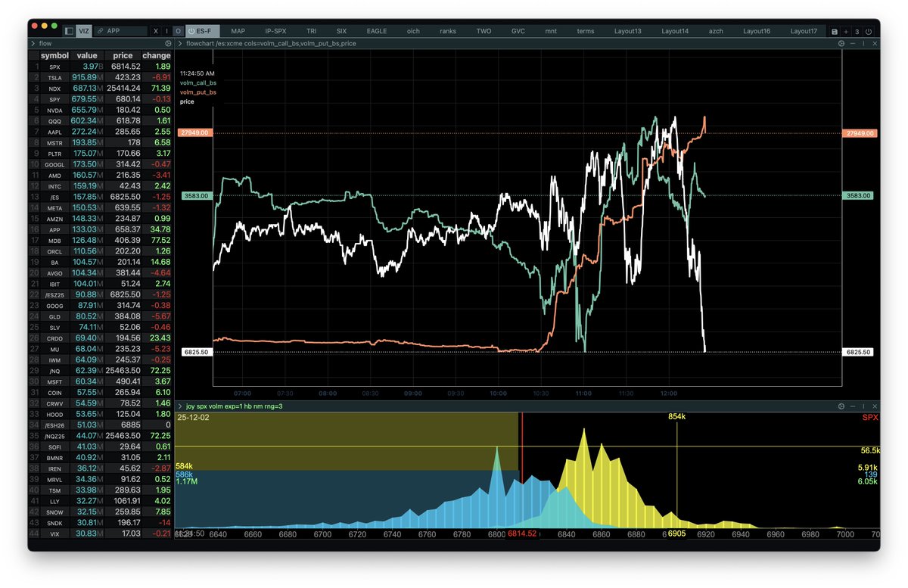
Task: Collapse the flow panel using its chevron
Action: [33, 43]
